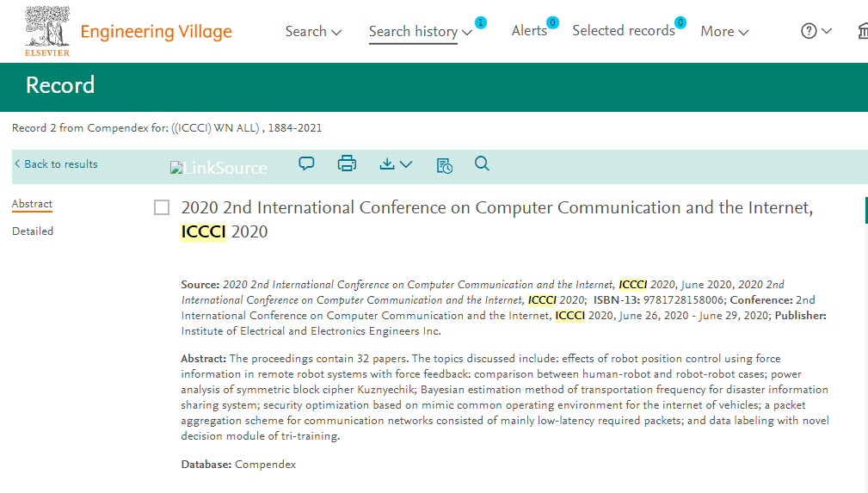The height and width of the screenshot is (493, 868).
Task: Click the Elsevier tree logo
Action: 47,31
